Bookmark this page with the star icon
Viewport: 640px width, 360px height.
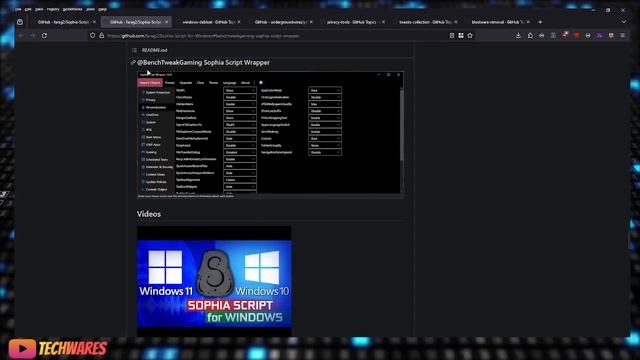[x=470, y=36]
